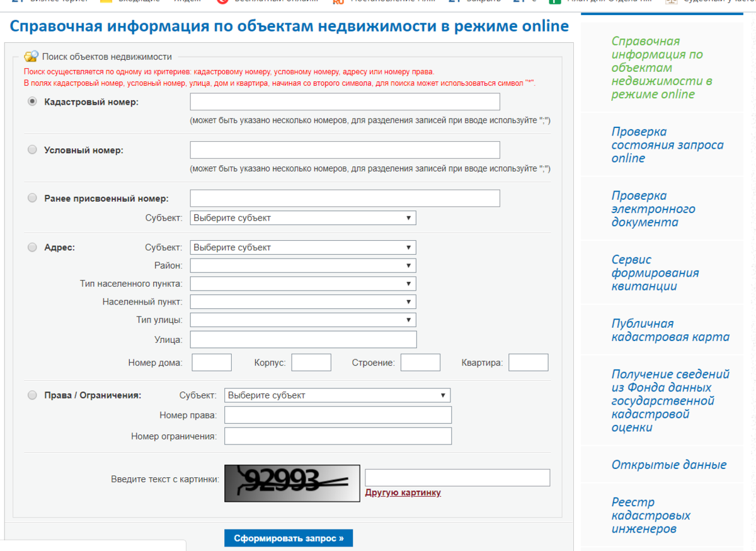756x551 pixels.
Task: Focus the captcha text input field
Action: point(457,478)
